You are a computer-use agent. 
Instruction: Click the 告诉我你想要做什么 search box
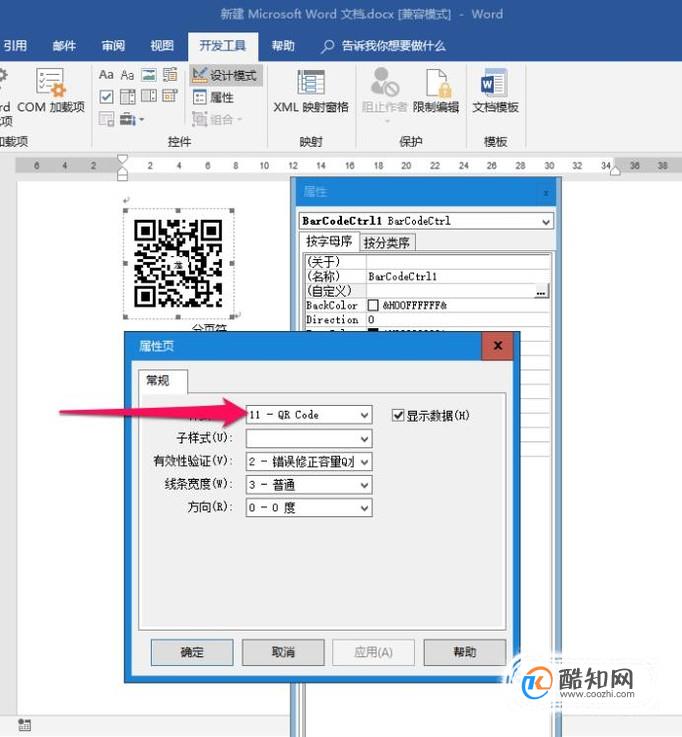[384, 46]
